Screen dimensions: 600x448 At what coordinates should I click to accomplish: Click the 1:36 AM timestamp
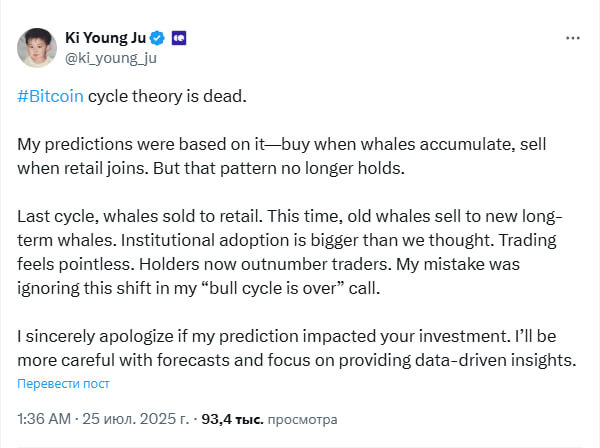[x=43, y=418]
